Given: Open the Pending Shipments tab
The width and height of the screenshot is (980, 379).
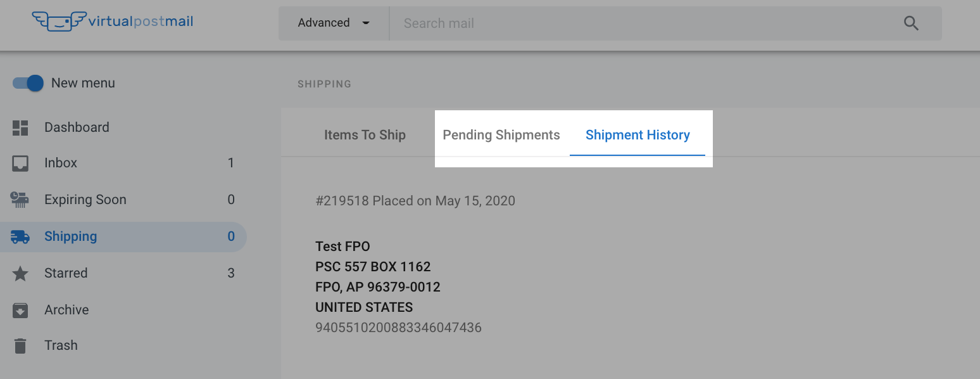Looking at the screenshot, I should coord(501,135).
